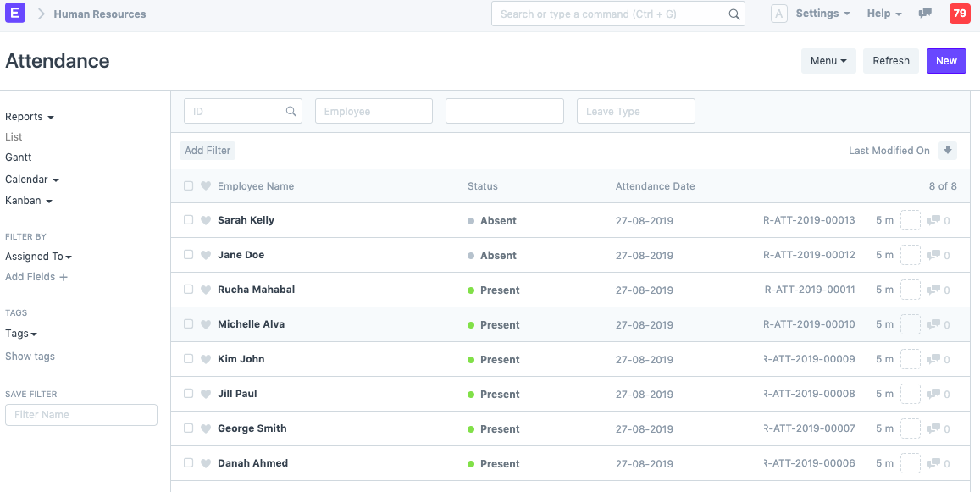Open the Help menu

(x=878, y=14)
